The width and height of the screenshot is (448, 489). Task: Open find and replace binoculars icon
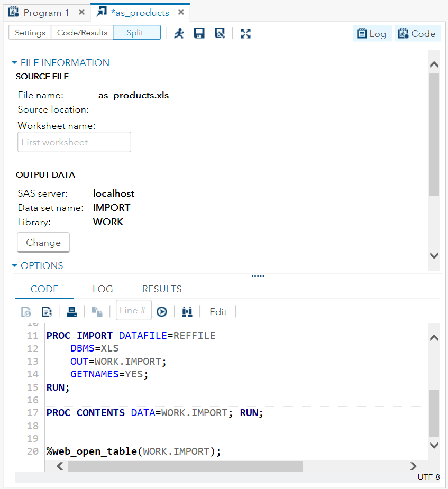[x=187, y=312]
